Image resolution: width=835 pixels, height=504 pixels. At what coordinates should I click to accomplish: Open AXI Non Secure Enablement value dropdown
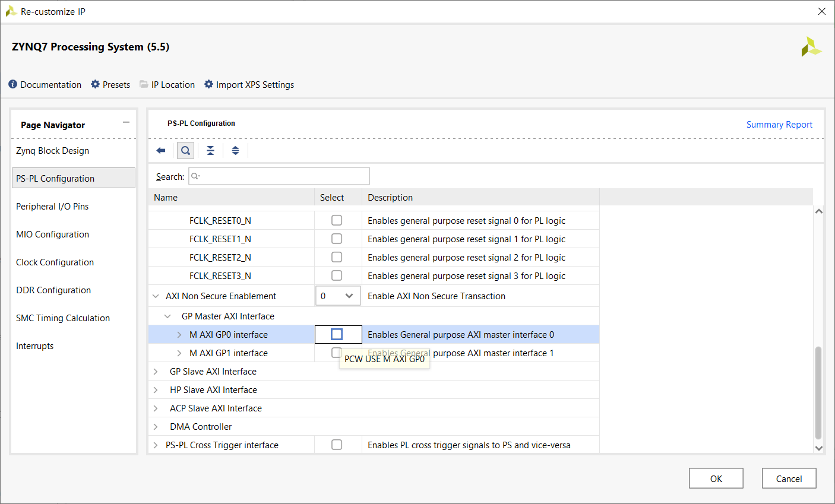(338, 296)
